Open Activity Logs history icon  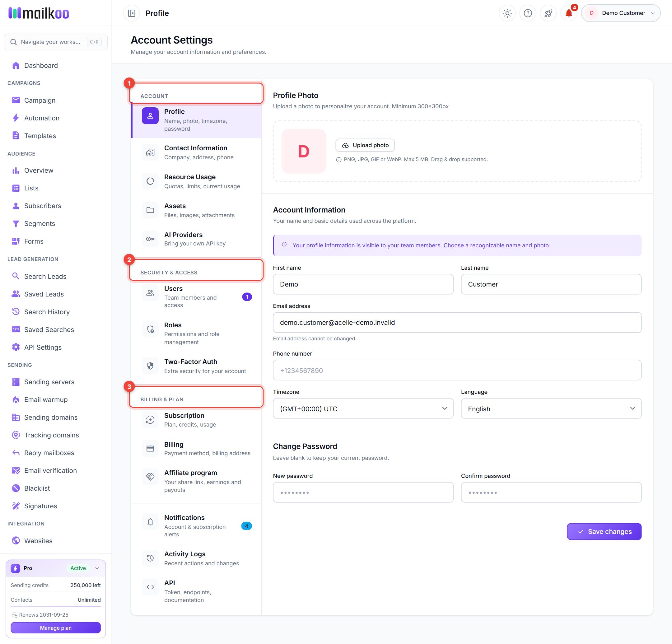150,558
